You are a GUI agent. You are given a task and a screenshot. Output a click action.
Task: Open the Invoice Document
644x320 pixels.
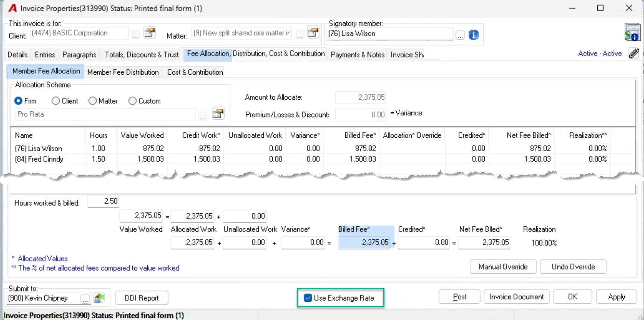pos(516,297)
